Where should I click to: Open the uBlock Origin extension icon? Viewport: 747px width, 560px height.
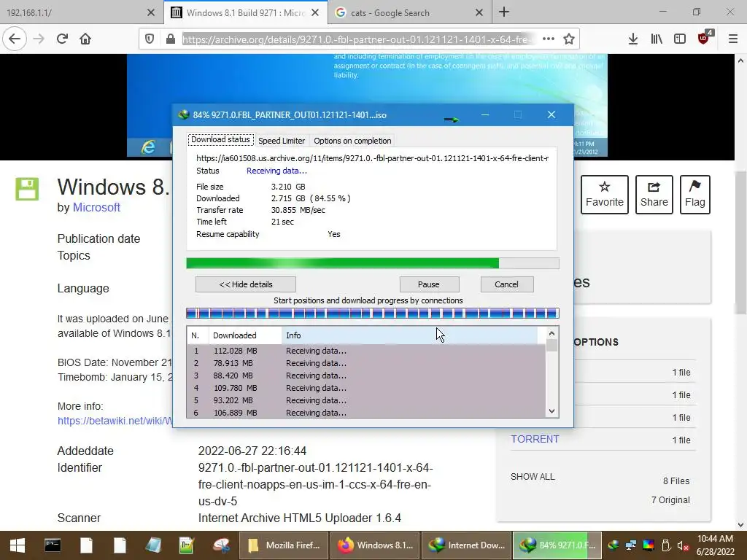(704, 38)
